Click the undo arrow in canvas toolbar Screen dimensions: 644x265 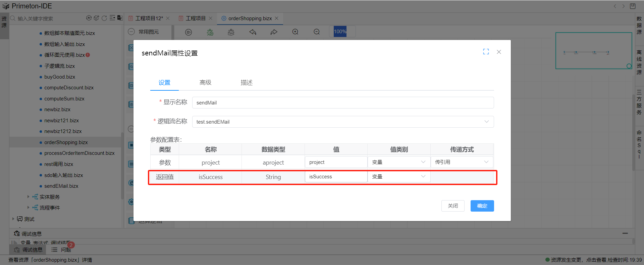point(253,32)
